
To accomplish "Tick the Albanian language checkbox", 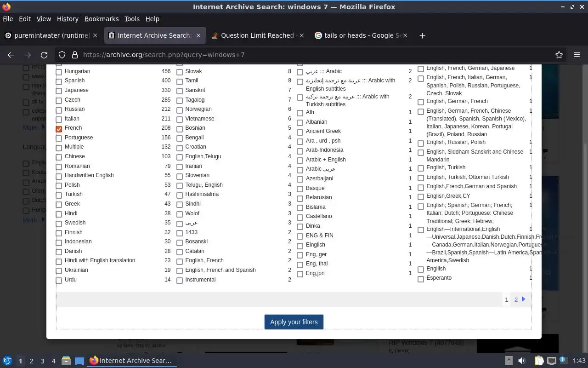I will [x=300, y=123].
